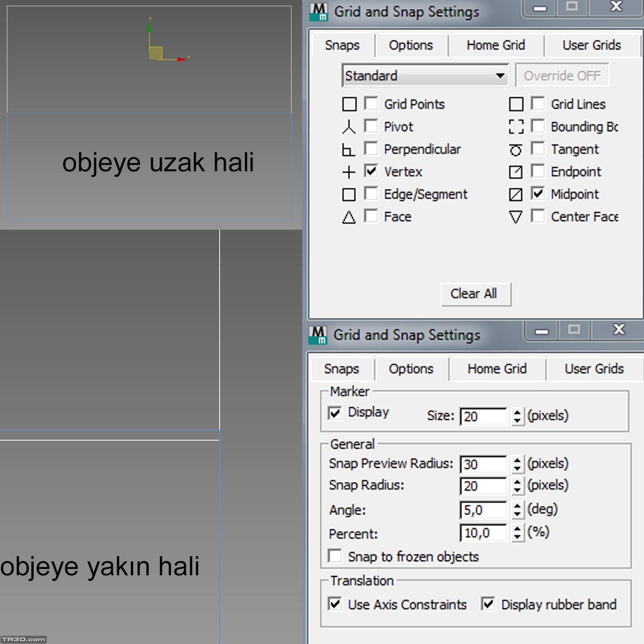The image size is (644, 644).
Task: Click the Angle value input field
Action: (483, 510)
